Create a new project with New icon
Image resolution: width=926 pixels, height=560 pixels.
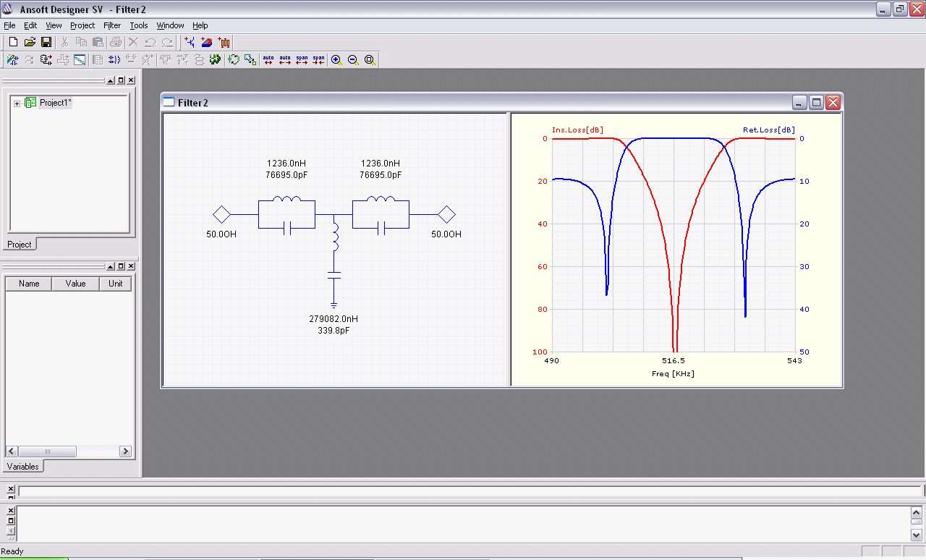(x=13, y=42)
